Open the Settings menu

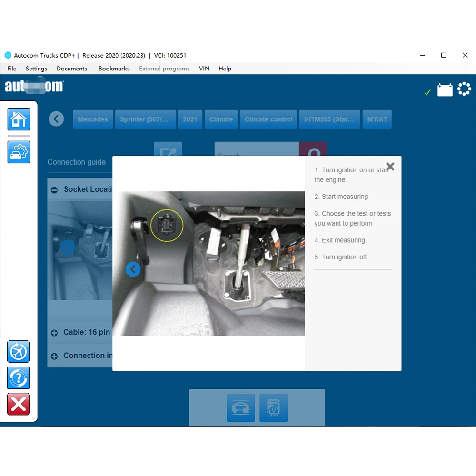point(37,68)
